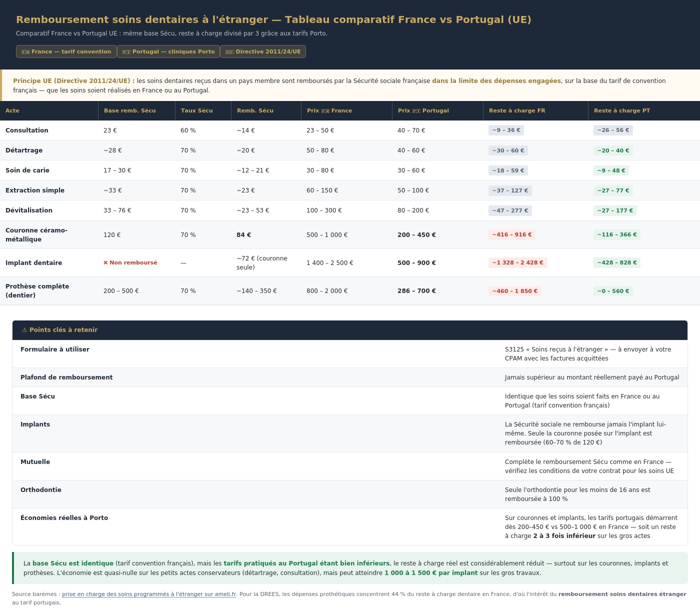This screenshot has width=700, height=615.
Task: Click the 'Formulaire à utiliser' row
Action: [350, 354]
